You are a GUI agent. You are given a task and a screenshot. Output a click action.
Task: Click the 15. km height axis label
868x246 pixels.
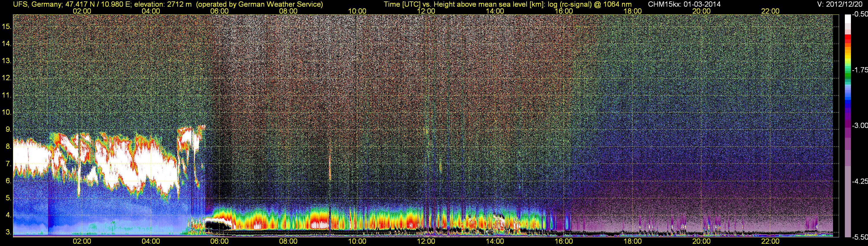7,26
